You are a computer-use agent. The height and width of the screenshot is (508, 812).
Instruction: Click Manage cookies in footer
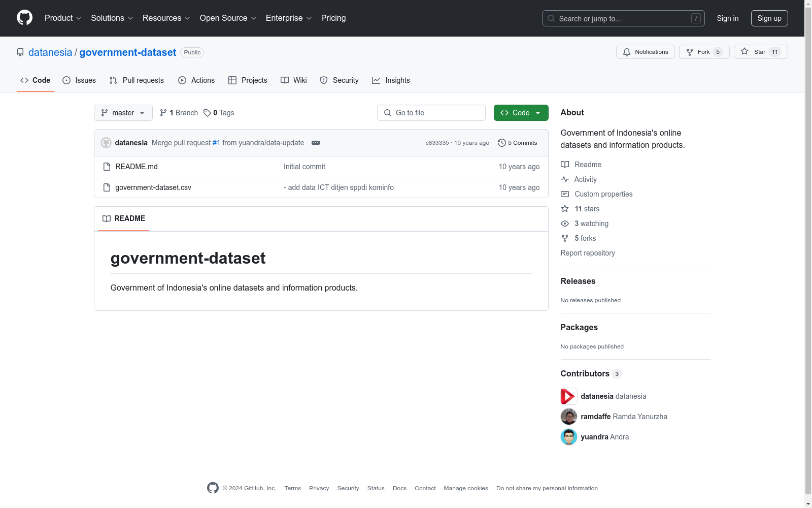tap(466, 488)
